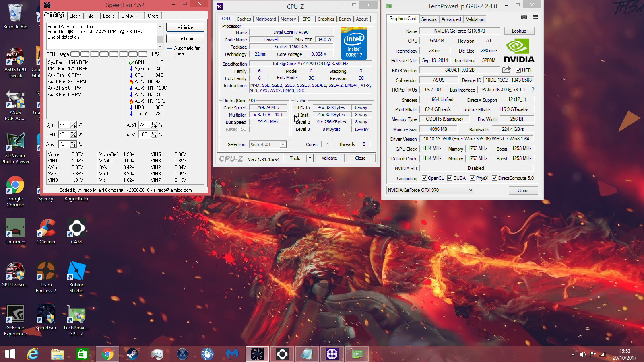Open the ASUS GPU Tweak desktop icon
The height and width of the screenshot is (362, 644).
tap(15, 62)
